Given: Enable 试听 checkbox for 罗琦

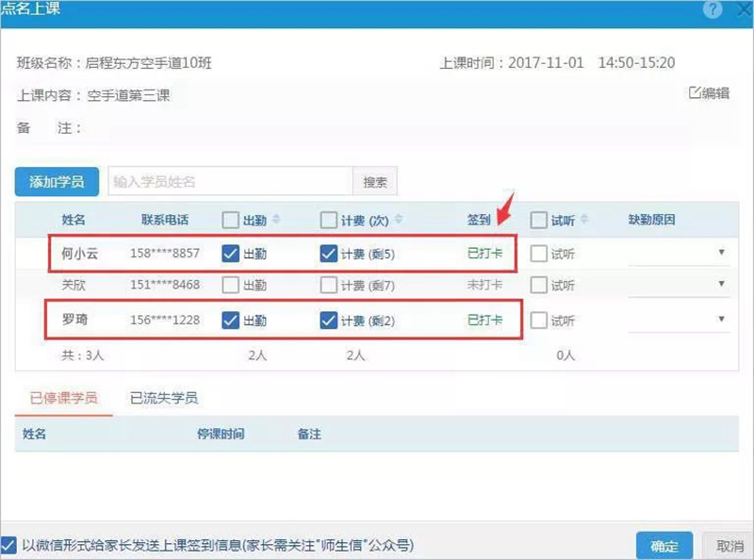Looking at the screenshot, I should click(539, 321).
